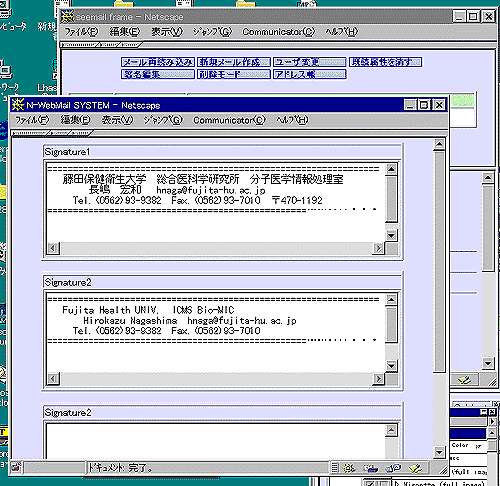
Task: Click into the empty third signature text area
Action: pyautogui.click(x=216, y=441)
